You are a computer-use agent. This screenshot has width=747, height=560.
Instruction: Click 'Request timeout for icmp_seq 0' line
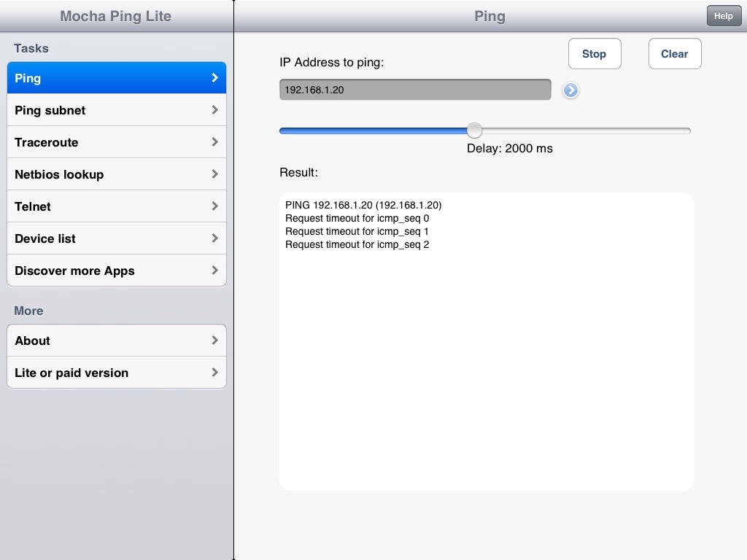click(357, 218)
